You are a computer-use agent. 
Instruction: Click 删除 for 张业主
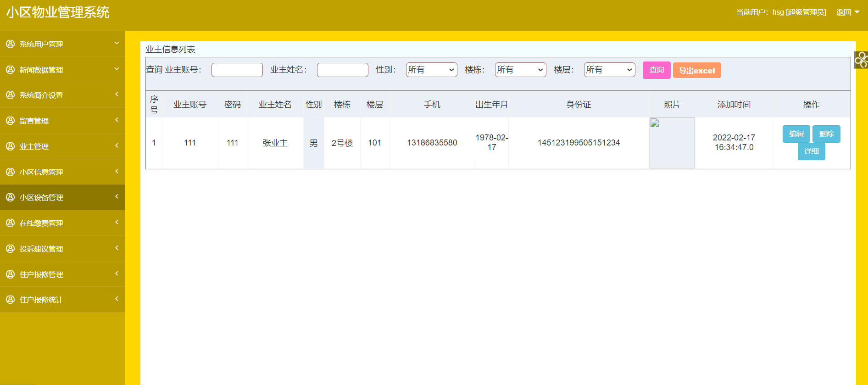pyautogui.click(x=826, y=134)
